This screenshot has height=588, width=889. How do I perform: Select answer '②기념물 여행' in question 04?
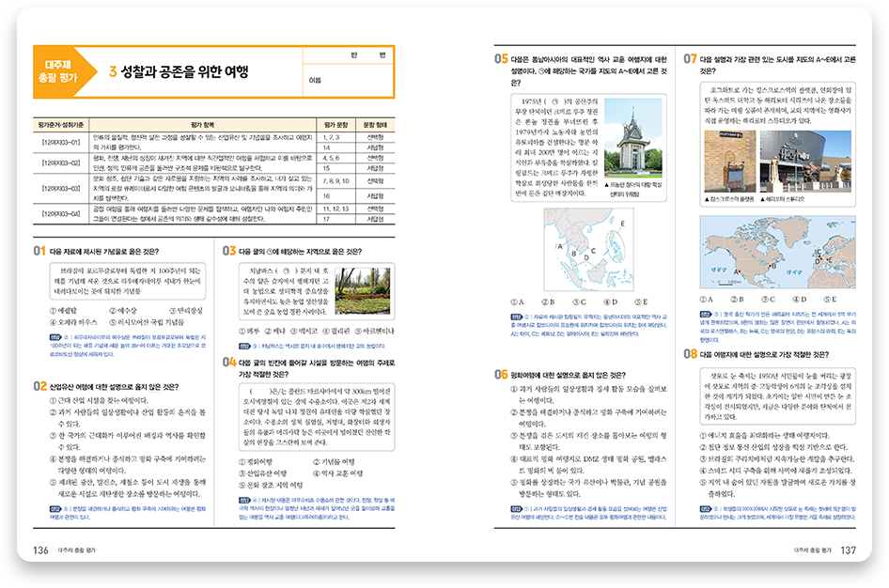click(x=334, y=462)
